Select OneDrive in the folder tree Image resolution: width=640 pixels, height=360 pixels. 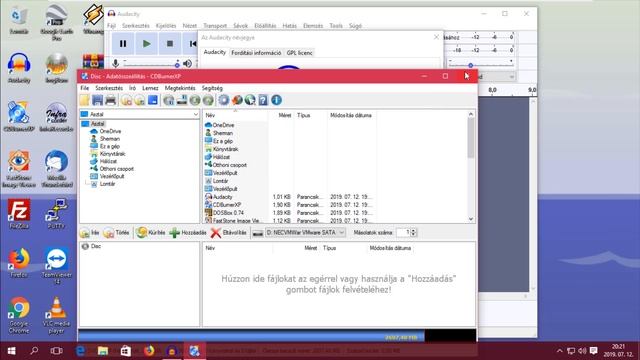pyautogui.click(x=110, y=131)
